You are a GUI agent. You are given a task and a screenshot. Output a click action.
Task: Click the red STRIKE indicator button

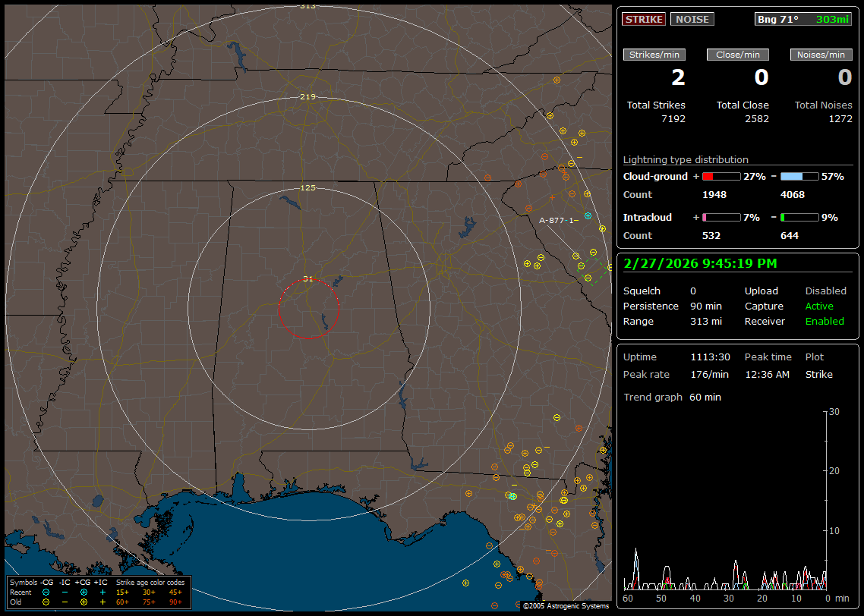[x=644, y=19]
